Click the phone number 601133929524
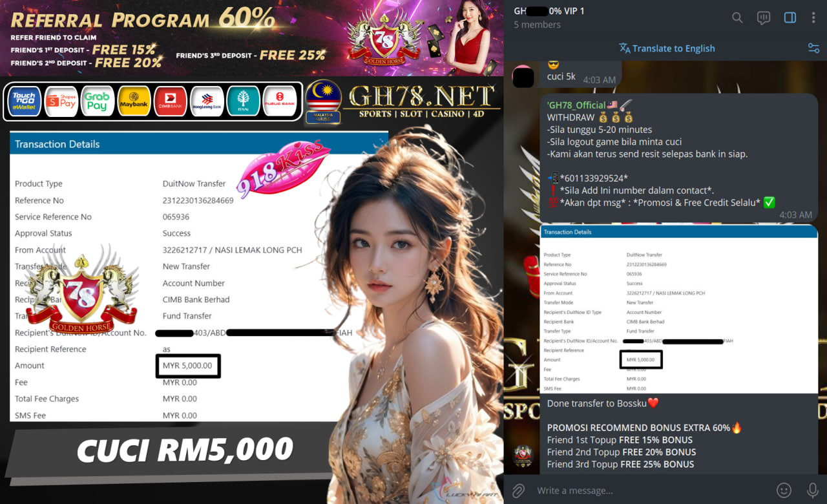Image resolution: width=827 pixels, height=504 pixels. point(593,178)
